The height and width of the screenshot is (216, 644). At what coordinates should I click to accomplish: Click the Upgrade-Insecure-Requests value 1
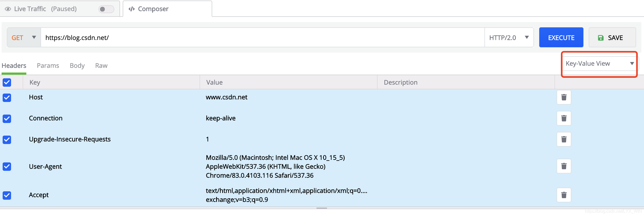pyautogui.click(x=207, y=139)
